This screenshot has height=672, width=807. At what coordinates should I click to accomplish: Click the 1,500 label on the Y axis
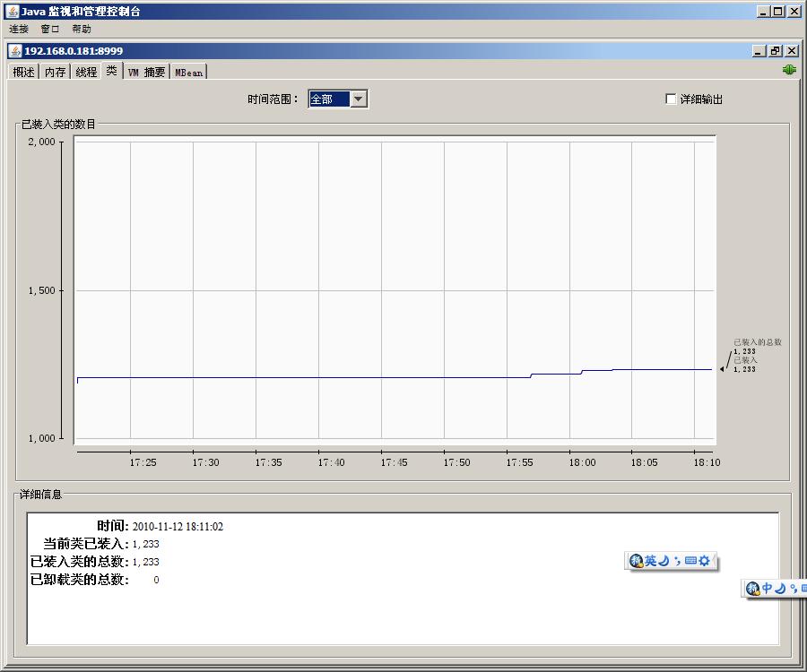coord(41,290)
